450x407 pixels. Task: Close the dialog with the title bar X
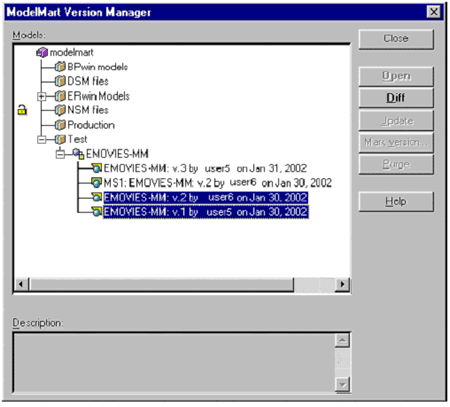click(433, 12)
